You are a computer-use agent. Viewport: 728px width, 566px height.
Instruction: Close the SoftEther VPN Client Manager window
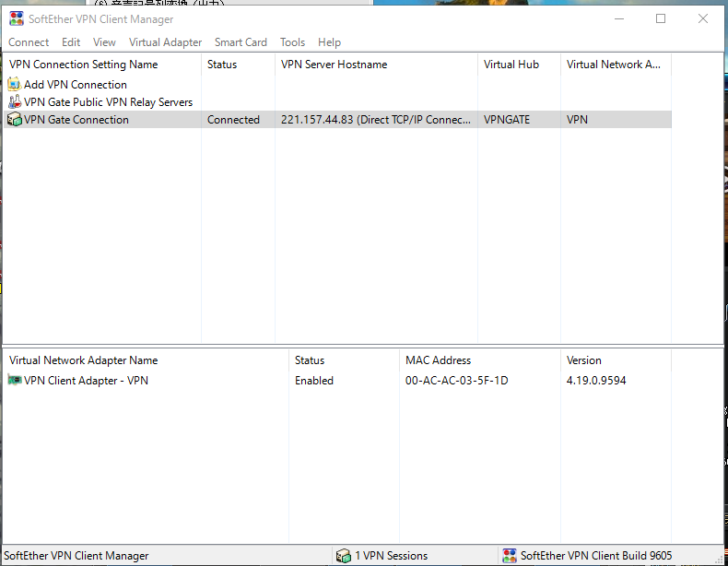click(703, 18)
